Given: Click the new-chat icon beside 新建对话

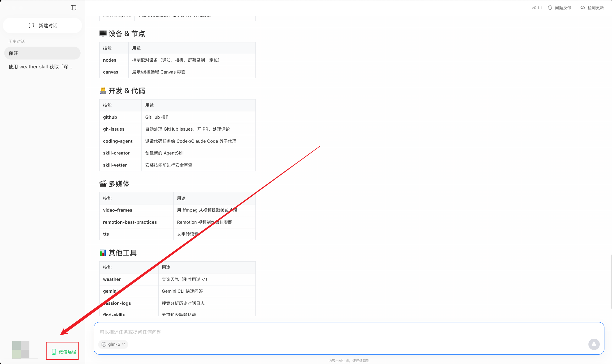Looking at the screenshot, I should 31,25.
